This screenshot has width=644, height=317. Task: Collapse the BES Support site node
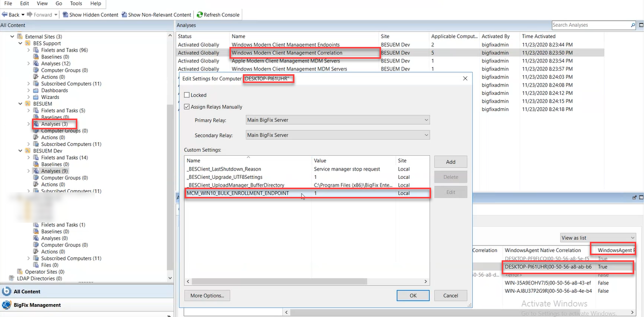[x=21, y=43]
